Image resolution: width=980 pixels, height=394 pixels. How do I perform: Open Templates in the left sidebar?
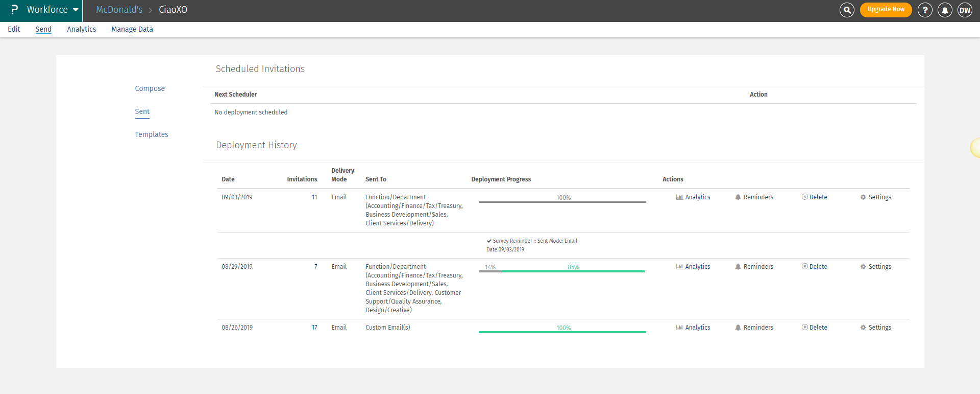coord(151,134)
